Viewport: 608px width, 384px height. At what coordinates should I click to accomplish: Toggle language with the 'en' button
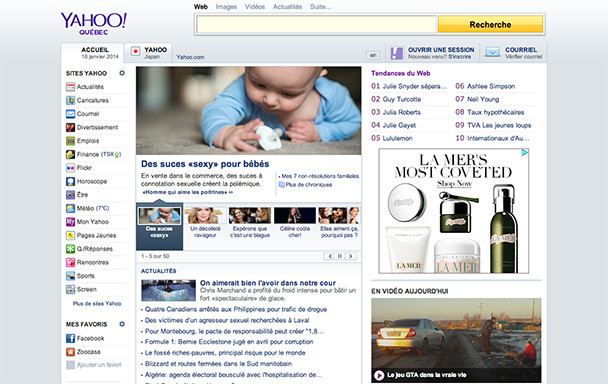coord(373,55)
